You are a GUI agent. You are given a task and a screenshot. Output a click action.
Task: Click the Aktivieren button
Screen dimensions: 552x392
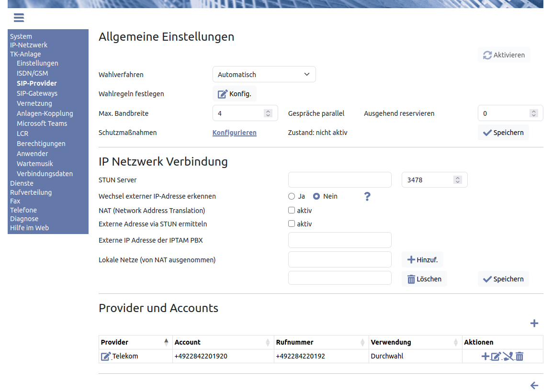point(504,55)
